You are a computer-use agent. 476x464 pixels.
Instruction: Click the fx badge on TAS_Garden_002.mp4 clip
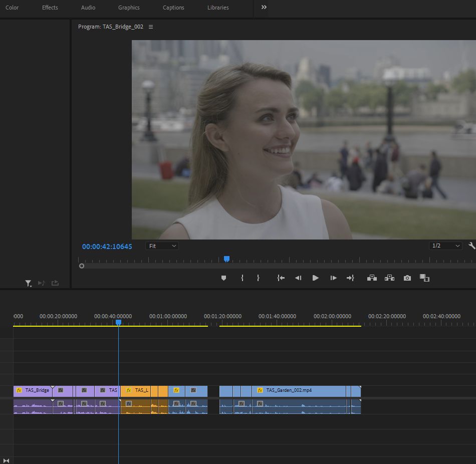(x=260, y=390)
